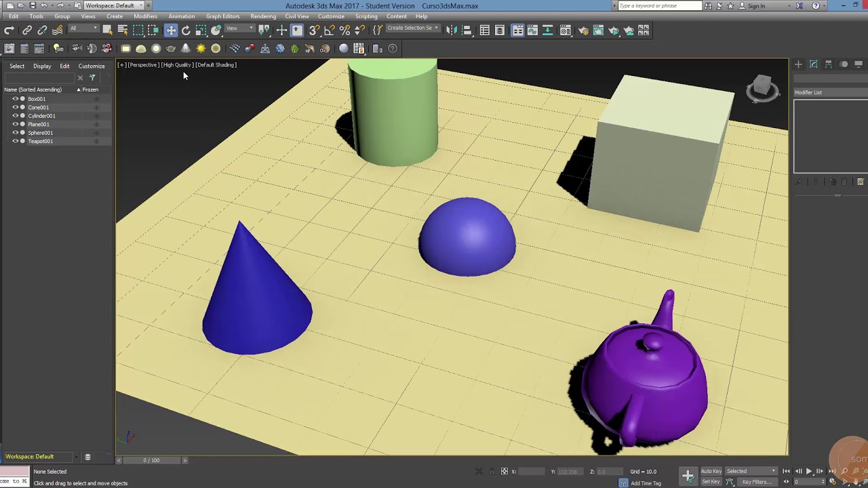Create a sphere from the primitives toolbar
868x488 pixels.
[156, 49]
